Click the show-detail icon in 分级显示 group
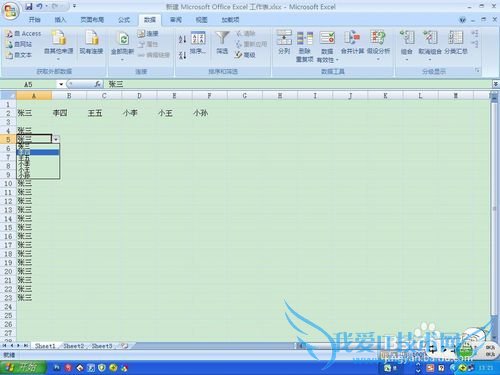The height and width of the screenshot is (375, 500). (475, 34)
